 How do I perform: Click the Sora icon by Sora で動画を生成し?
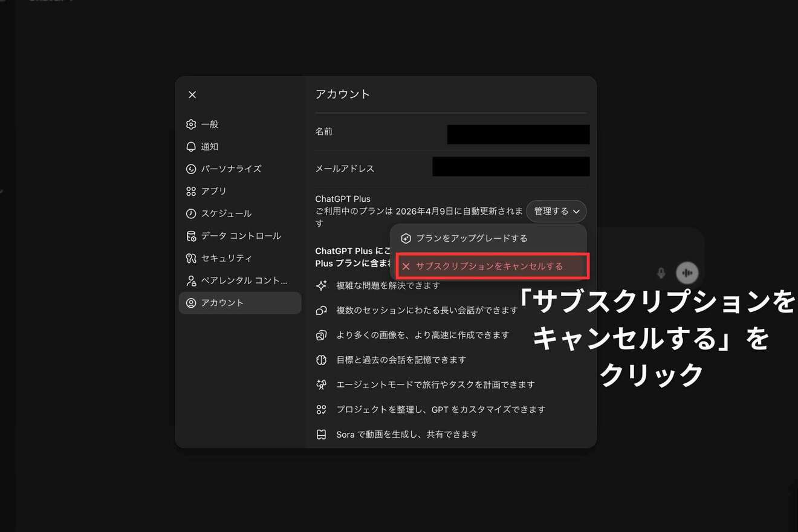(x=322, y=434)
